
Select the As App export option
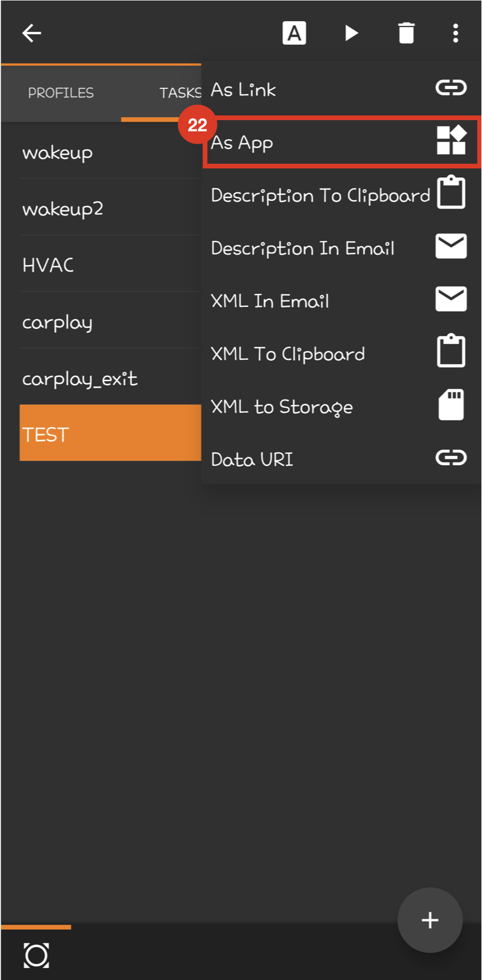(x=341, y=142)
